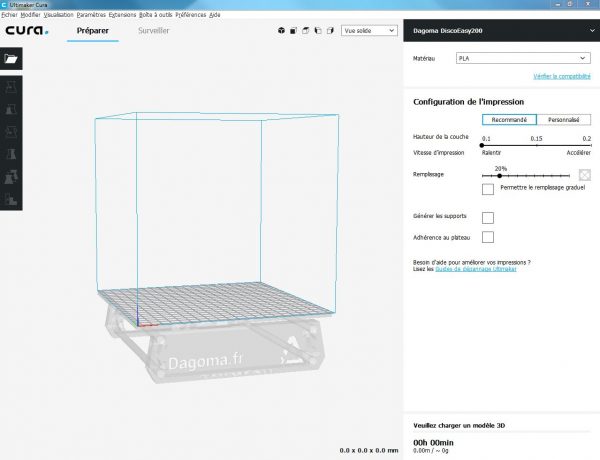Switch to the top view cube icon
The width and height of the screenshot is (600, 460).
click(306, 31)
